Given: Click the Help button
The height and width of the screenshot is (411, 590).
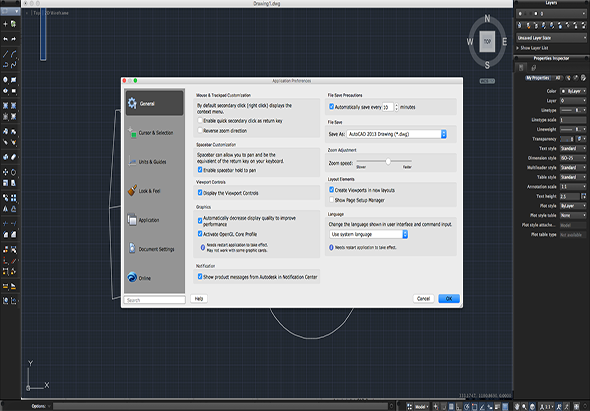Looking at the screenshot, I should [x=199, y=298].
